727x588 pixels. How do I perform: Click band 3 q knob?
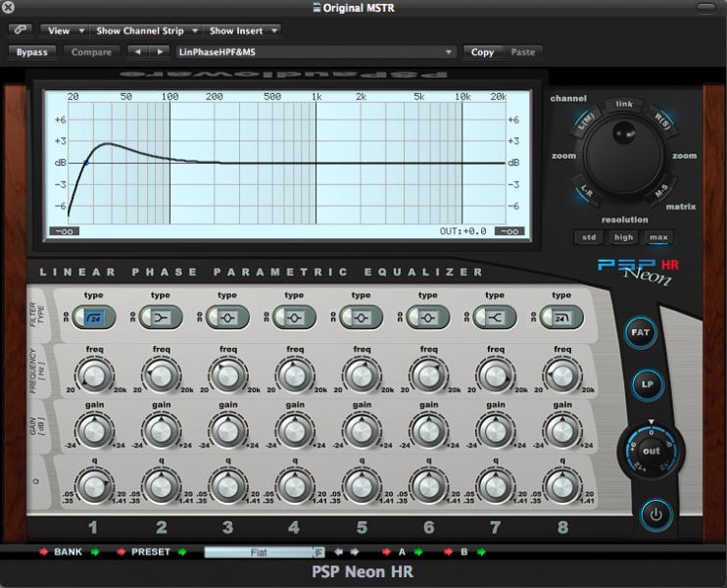(x=227, y=486)
